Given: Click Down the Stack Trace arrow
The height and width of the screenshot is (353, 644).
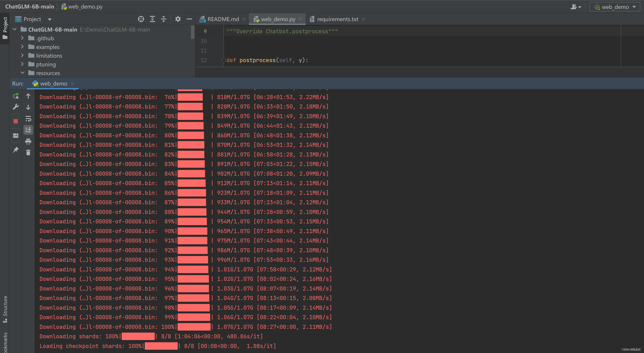Looking at the screenshot, I should click(x=28, y=107).
